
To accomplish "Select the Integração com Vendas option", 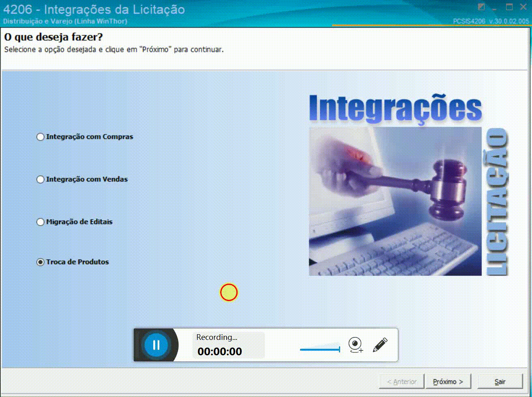I will pos(82,179).
